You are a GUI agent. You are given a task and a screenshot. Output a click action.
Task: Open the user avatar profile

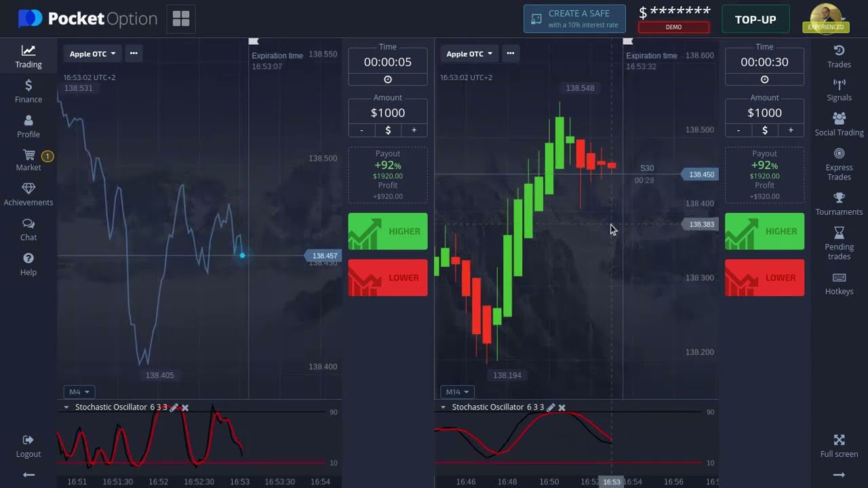pos(825,18)
